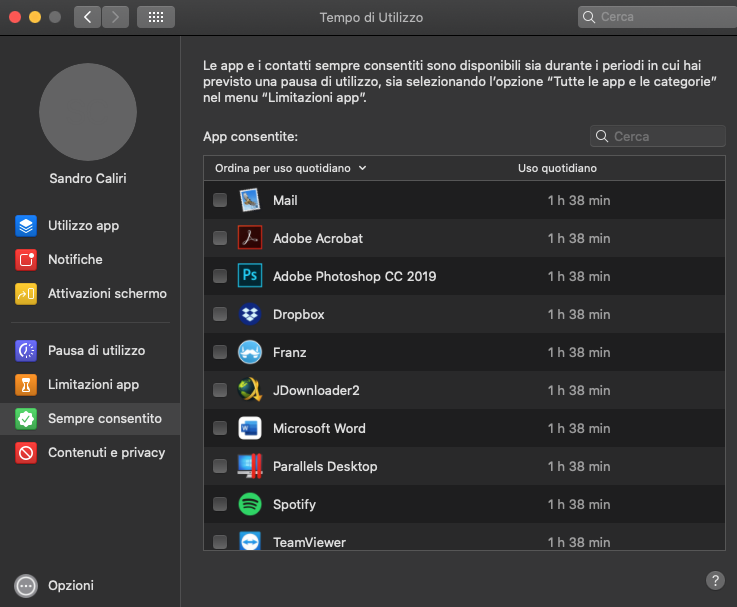Click the app list Cerca field
The width and height of the screenshot is (737, 607).
pos(658,136)
